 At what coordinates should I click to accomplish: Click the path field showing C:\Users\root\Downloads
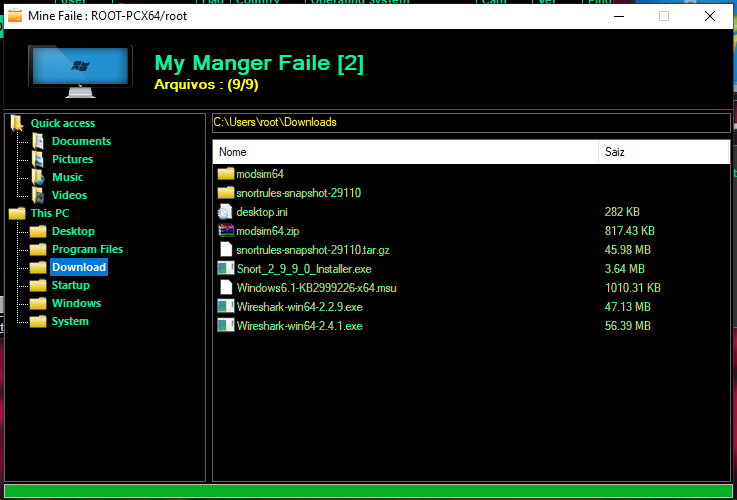pyautogui.click(x=470, y=122)
